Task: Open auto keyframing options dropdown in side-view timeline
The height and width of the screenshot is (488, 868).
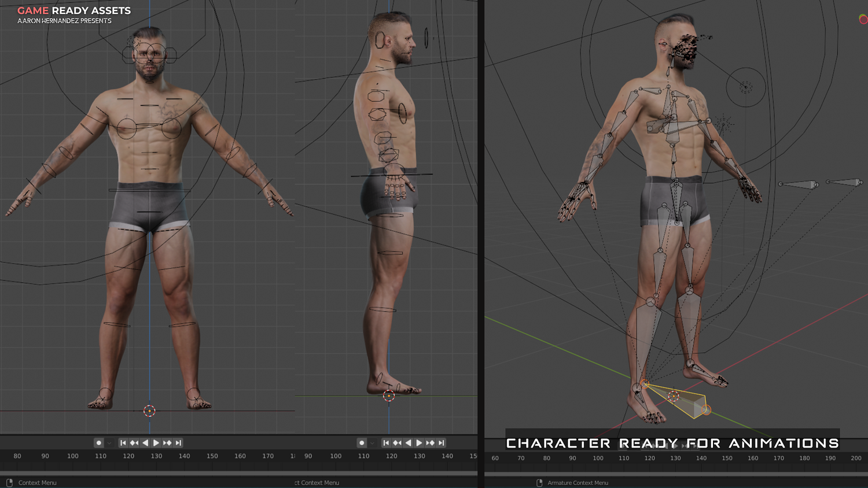Action: [x=372, y=443]
